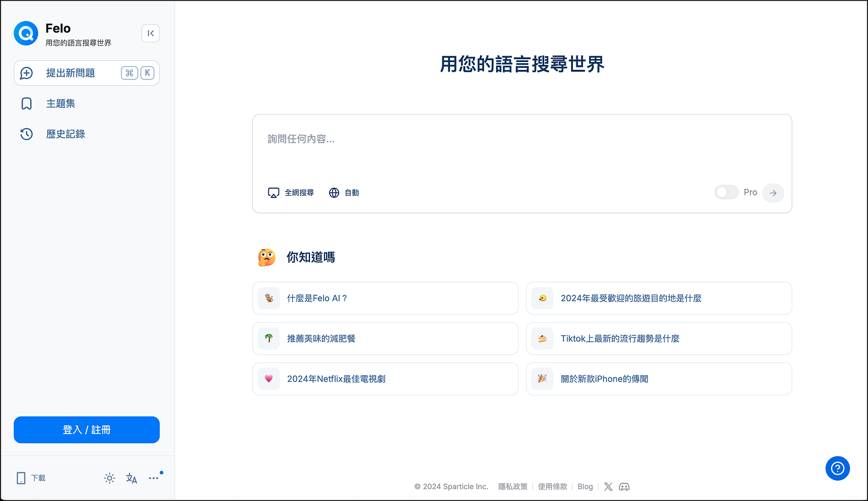Select suggestion Tiktok上最新的流行趨勢是什麼

click(659, 338)
